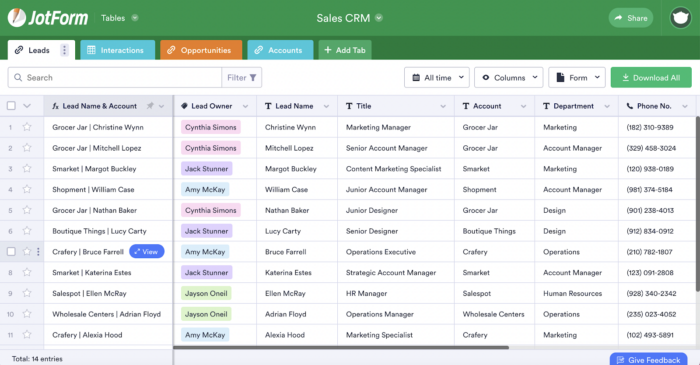Star the Grocer Jar | Christine Wynn row

[27, 127]
